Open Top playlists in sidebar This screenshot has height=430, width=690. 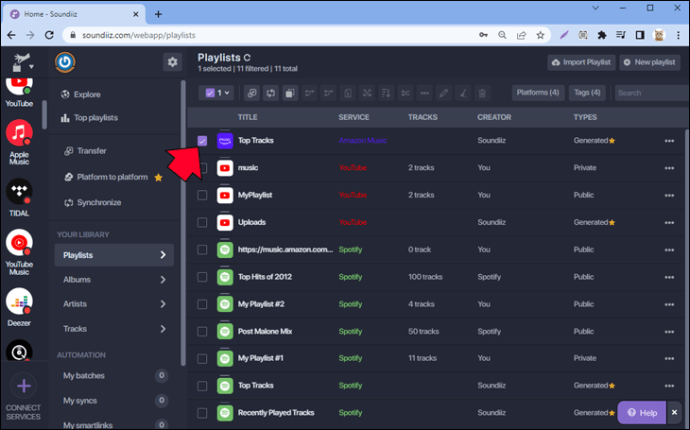click(x=89, y=118)
